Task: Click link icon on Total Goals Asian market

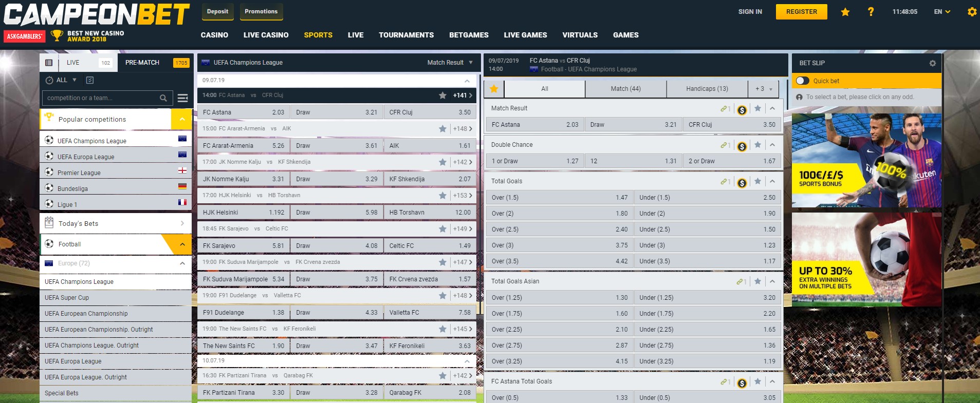Action: (741, 281)
